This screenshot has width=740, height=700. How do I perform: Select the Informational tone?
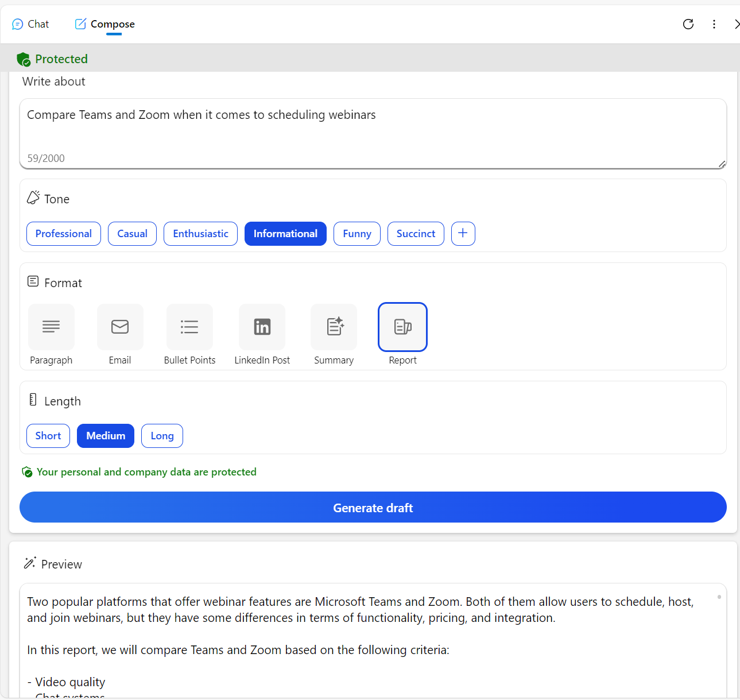coord(285,234)
